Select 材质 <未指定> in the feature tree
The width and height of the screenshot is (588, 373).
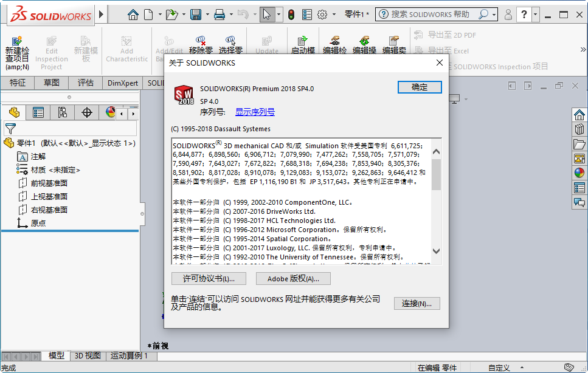pyautogui.click(x=55, y=170)
